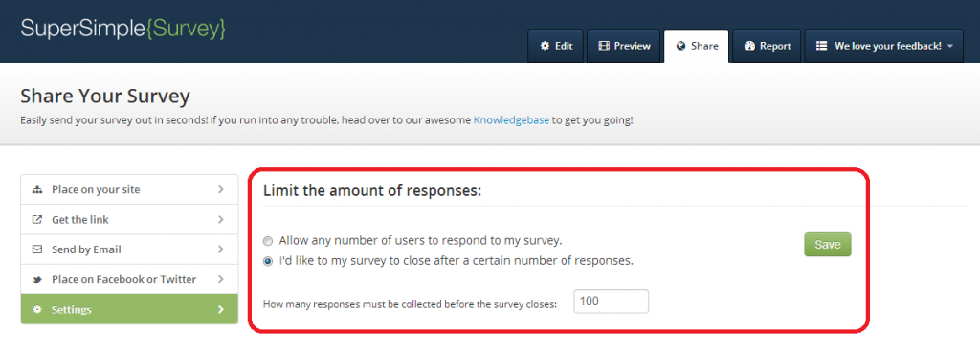This screenshot has width=980, height=346.
Task: Select 'close after a certain number' radio option
Action: [268, 262]
